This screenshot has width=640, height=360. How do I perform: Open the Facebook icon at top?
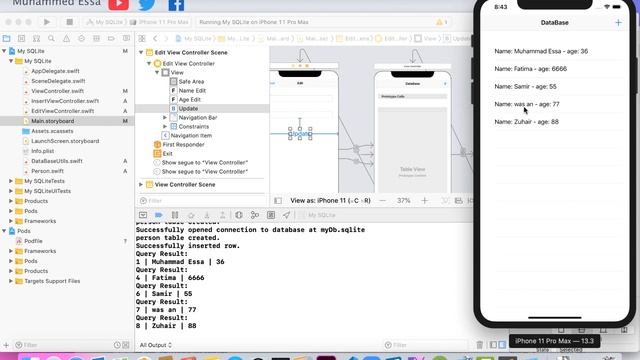tap(176, 5)
